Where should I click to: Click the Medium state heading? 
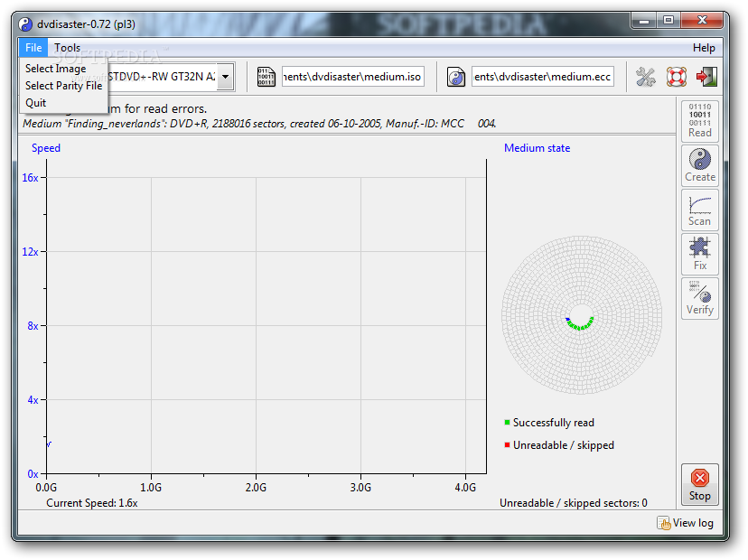click(538, 148)
